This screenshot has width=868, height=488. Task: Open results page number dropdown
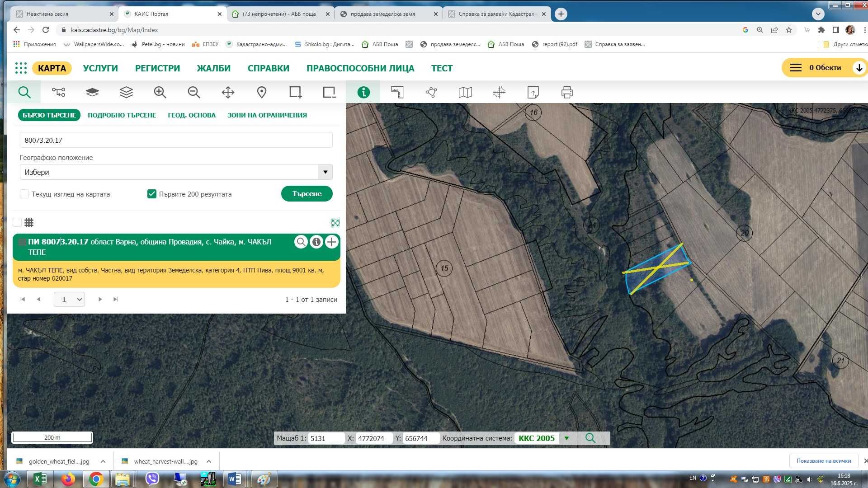[x=69, y=300]
